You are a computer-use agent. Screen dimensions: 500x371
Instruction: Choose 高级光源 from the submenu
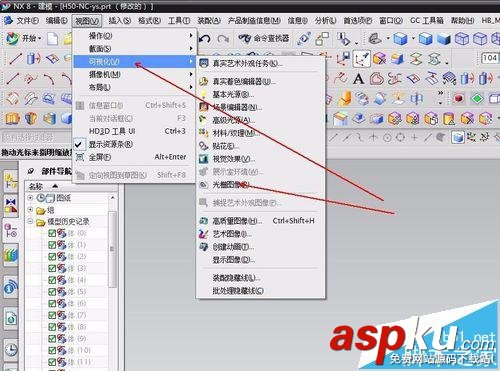click(x=261, y=120)
